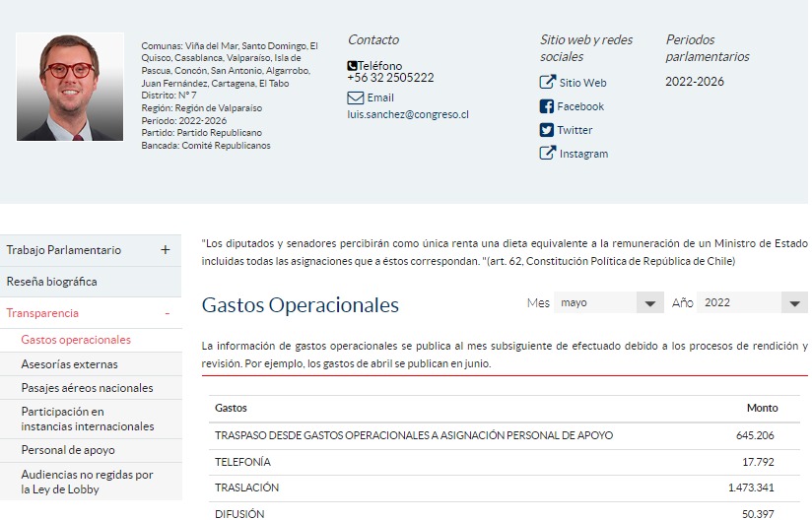Screen dimensions: 812x520
Task: Open Audiencias no regidas por Ley de Lobby
Action: click(x=87, y=482)
